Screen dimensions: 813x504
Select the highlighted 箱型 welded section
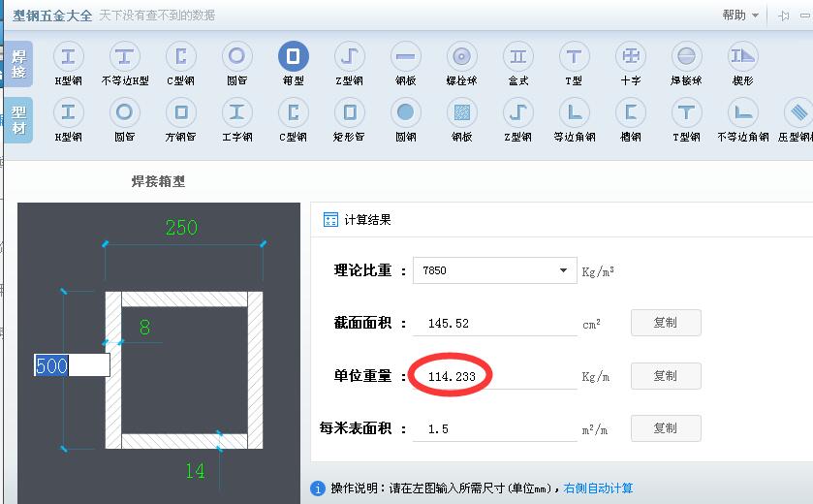tap(294, 64)
